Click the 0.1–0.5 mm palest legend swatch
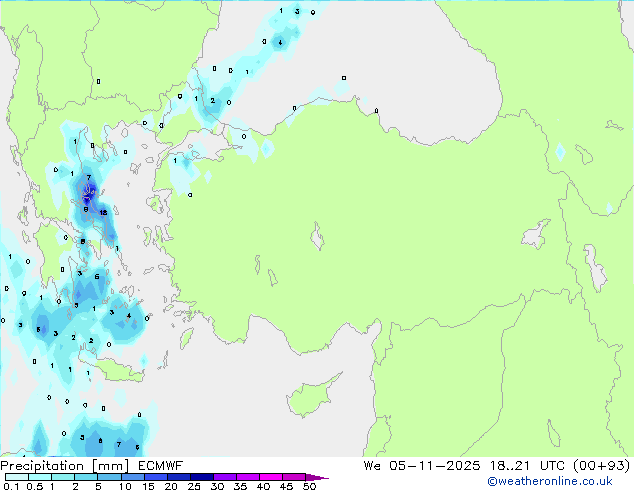The image size is (634, 490). [17, 477]
